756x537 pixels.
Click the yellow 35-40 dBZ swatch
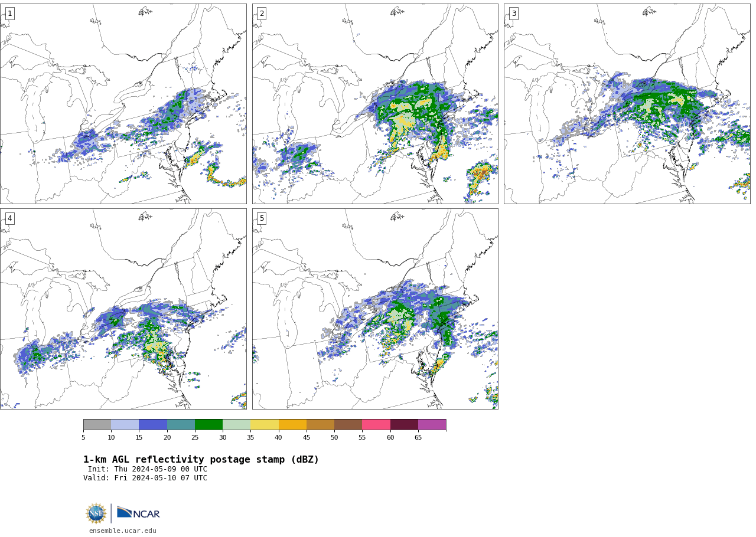pyautogui.click(x=265, y=425)
